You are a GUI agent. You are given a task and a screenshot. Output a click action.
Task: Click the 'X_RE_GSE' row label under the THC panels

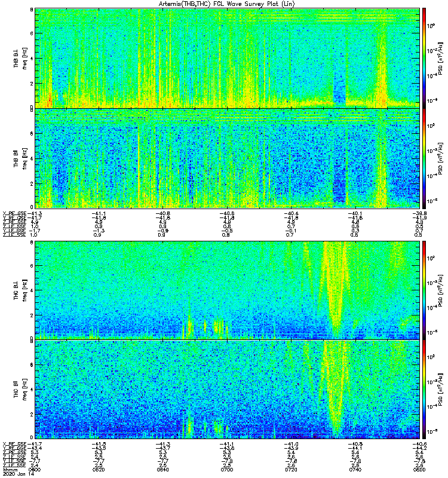(14, 444)
